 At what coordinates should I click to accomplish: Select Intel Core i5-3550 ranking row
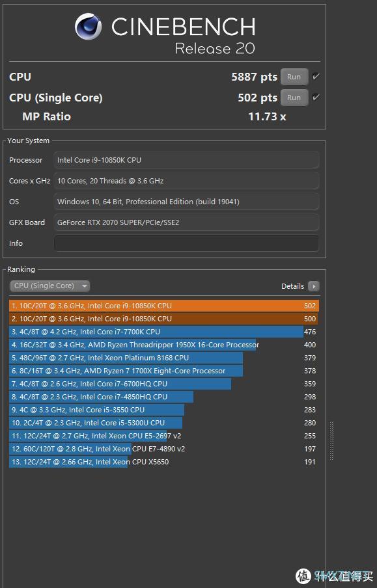pyautogui.click(x=164, y=410)
